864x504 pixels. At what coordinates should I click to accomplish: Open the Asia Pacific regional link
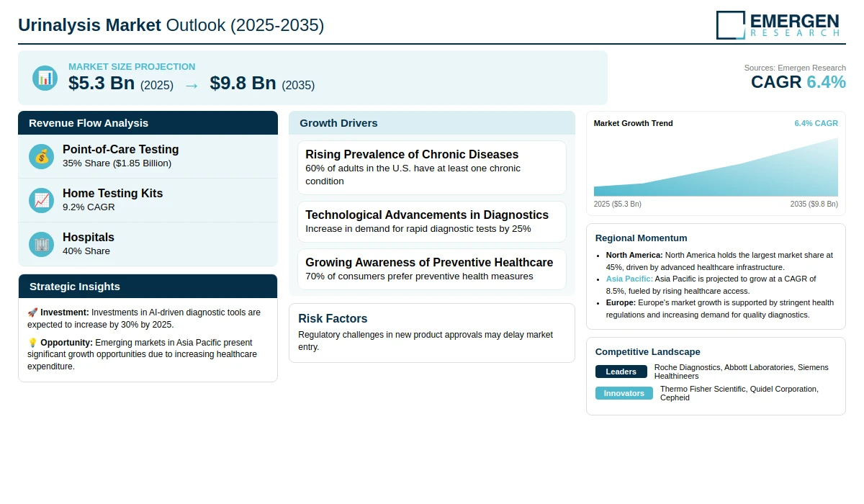tap(629, 279)
